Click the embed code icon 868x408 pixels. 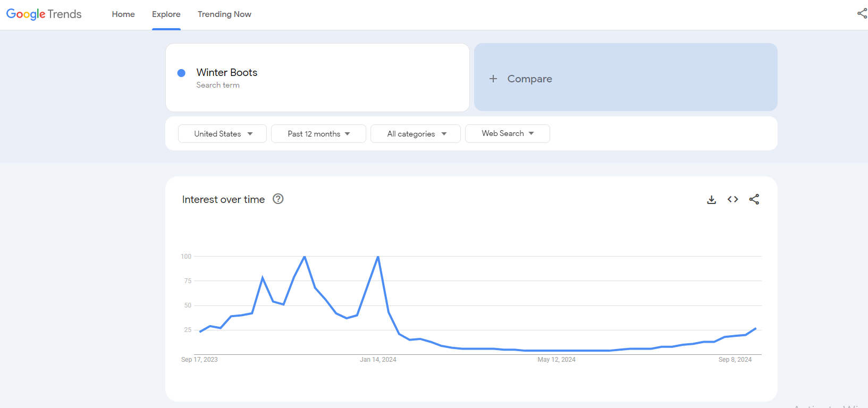[x=733, y=199]
